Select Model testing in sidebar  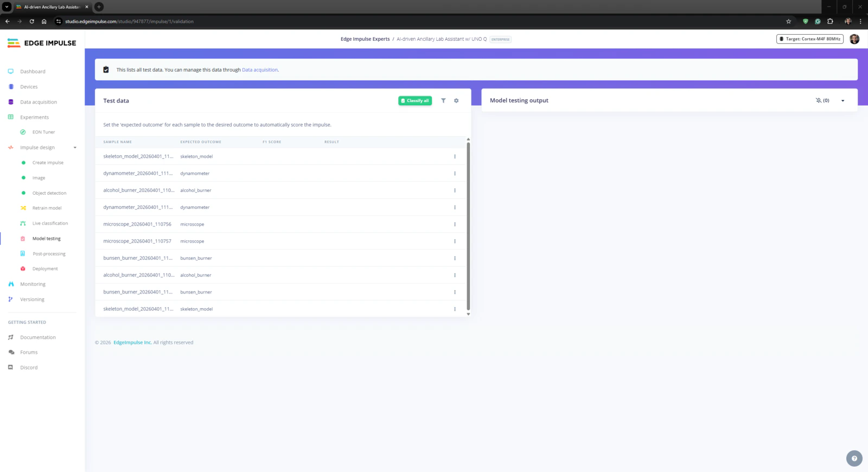pos(46,239)
